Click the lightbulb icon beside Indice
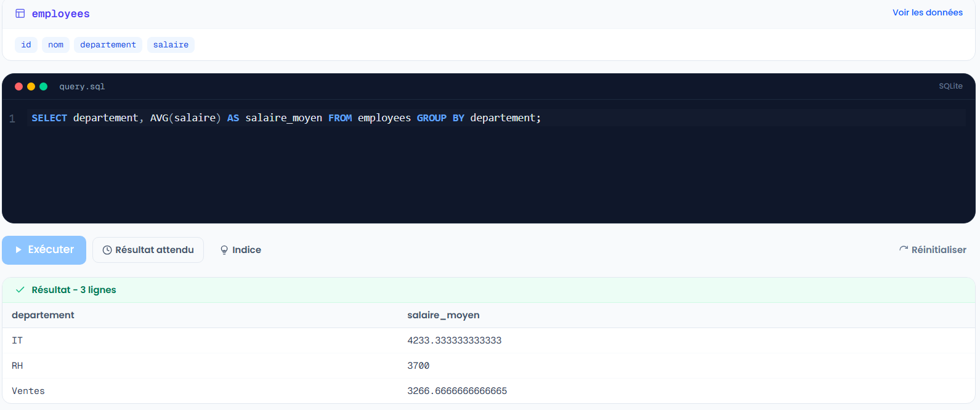The width and height of the screenshot is (980, 410). click(224, 250)
